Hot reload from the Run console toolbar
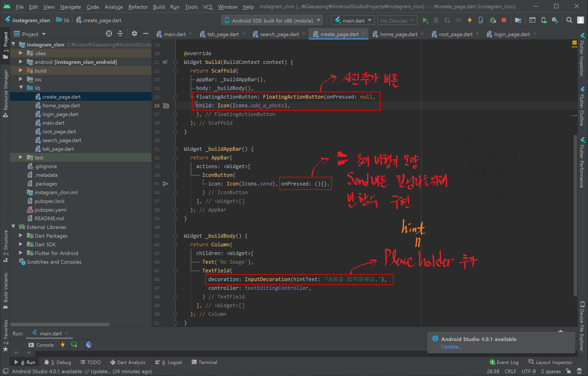 tap(63, 345)
